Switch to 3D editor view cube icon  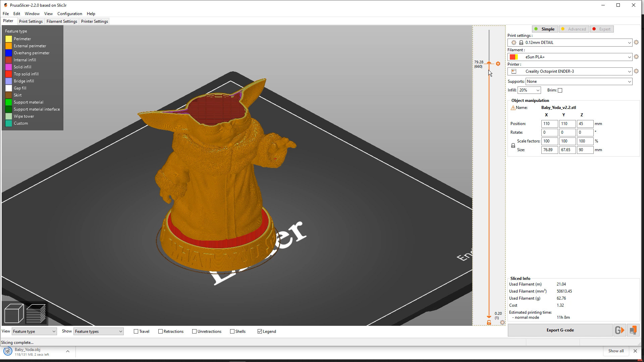click(13, 313)
